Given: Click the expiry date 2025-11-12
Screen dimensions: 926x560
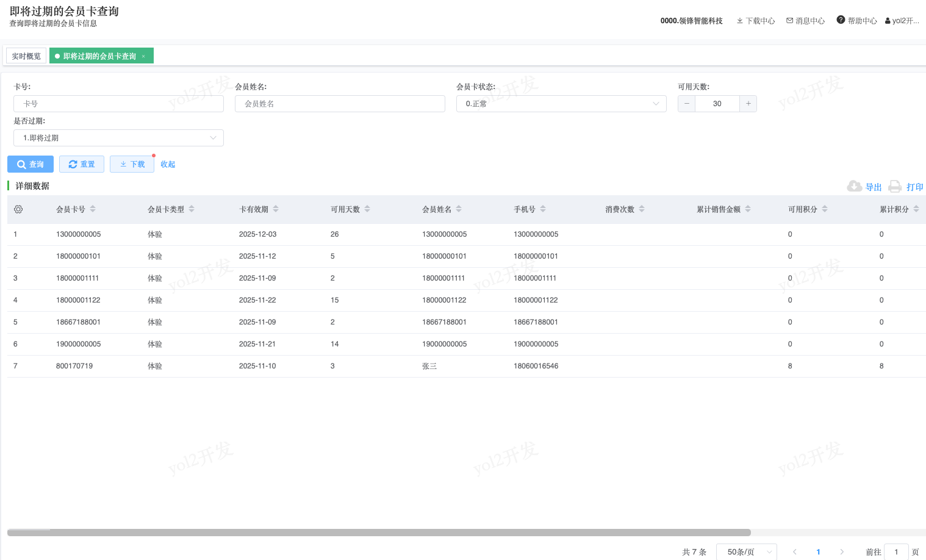Looking at the screenshot, I should coord(257,256).
